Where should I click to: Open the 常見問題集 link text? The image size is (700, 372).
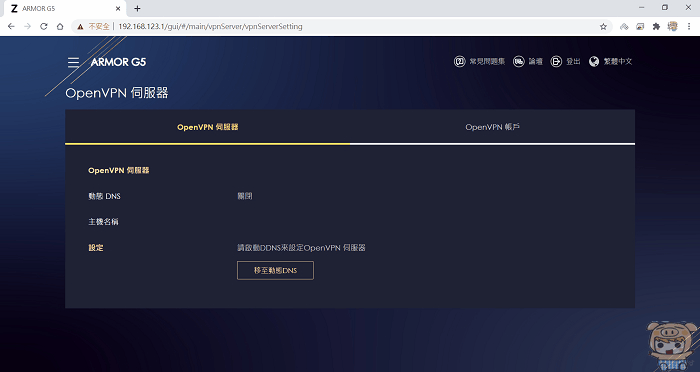tap(487, 62)
